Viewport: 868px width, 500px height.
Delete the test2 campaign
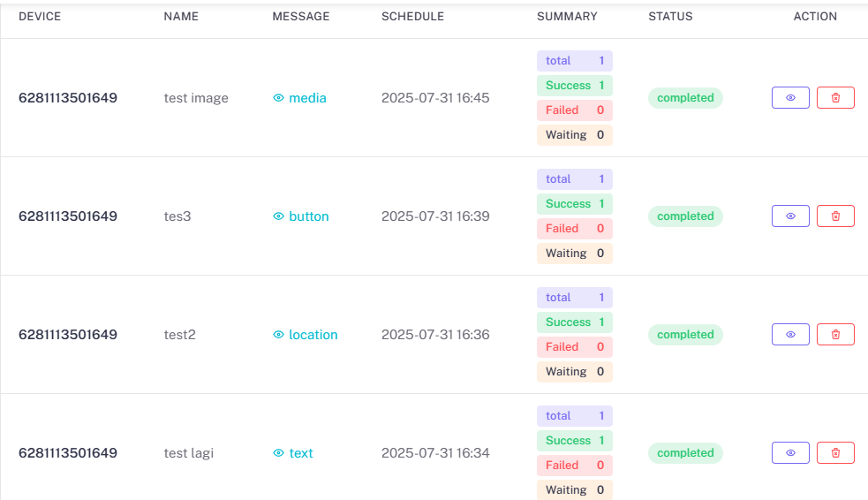[x=835, y=335]
